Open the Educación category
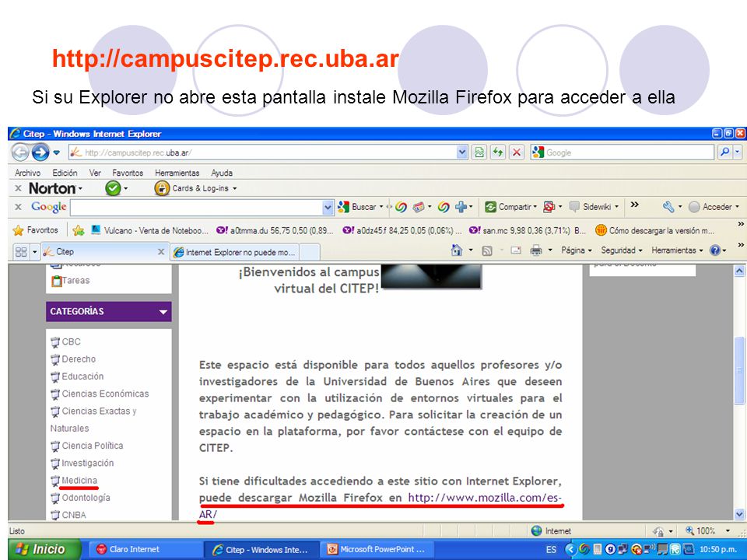The height and width of the screenshot is (560, 747). [82, 376]
